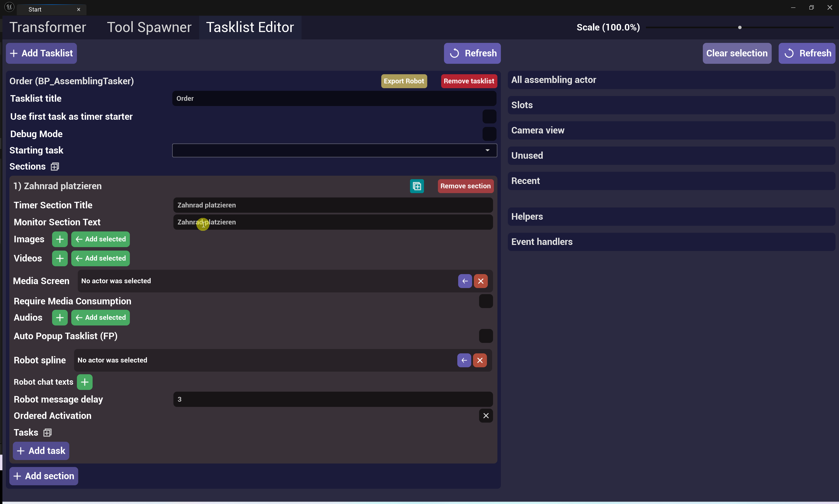Image resolution: width=839 pixels, height=504 pixels.
Task: Click the teal duplicate section icon
Action: [417, 186]
